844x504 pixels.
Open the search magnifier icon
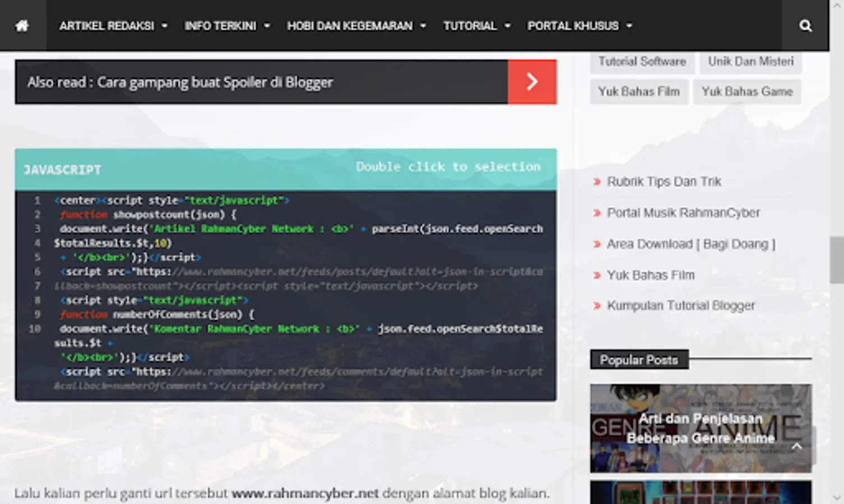[805, 26]
